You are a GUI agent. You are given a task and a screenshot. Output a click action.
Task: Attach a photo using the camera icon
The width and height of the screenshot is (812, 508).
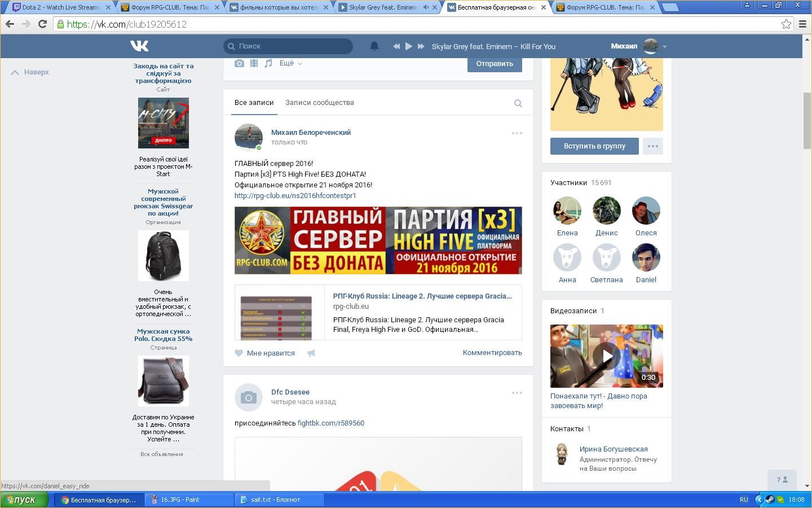pos(240,63)
